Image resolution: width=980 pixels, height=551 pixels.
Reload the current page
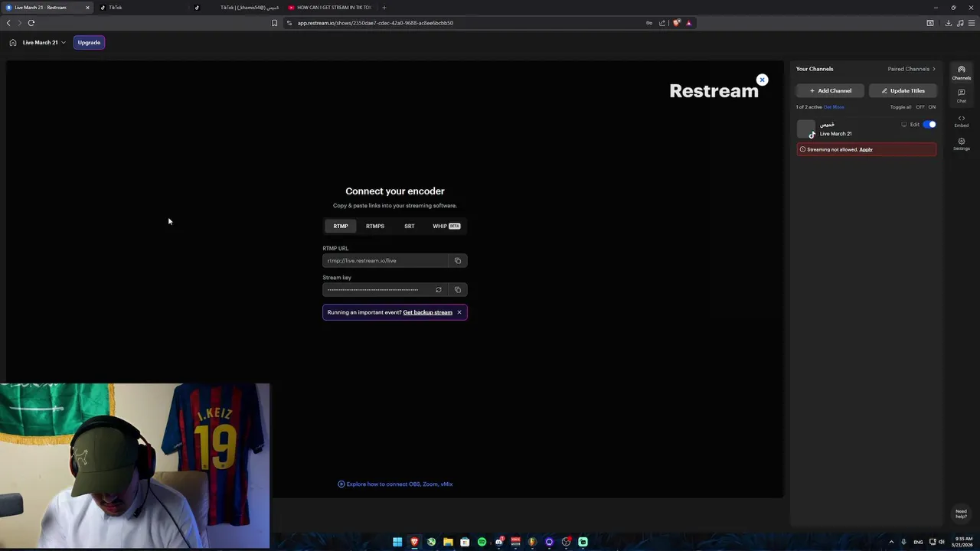click(31, 23)
